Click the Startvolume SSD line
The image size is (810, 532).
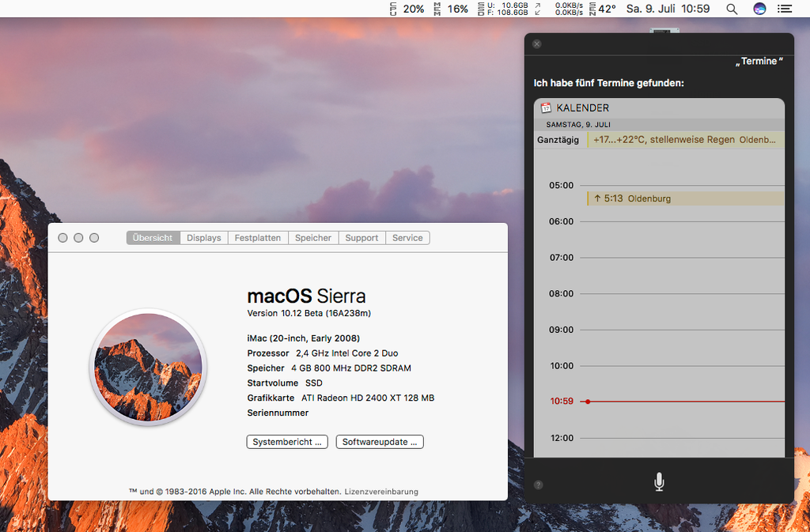pyautogui.click(x=285, y=383)
